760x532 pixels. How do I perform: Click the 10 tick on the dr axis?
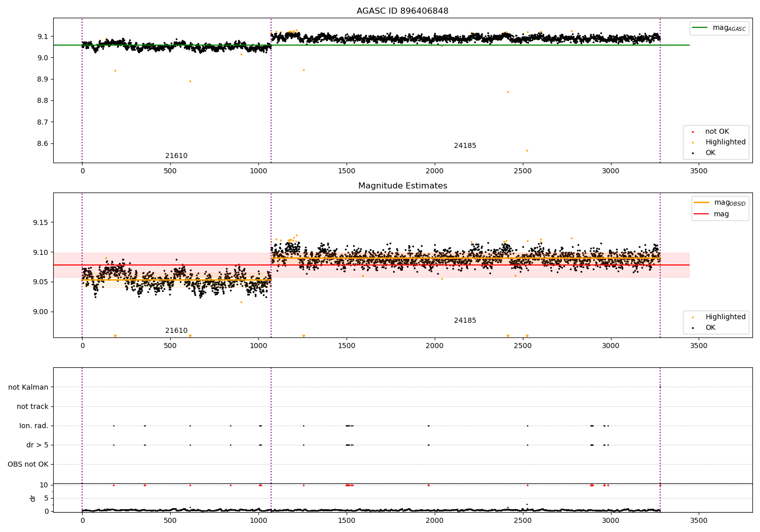[44, 485]
